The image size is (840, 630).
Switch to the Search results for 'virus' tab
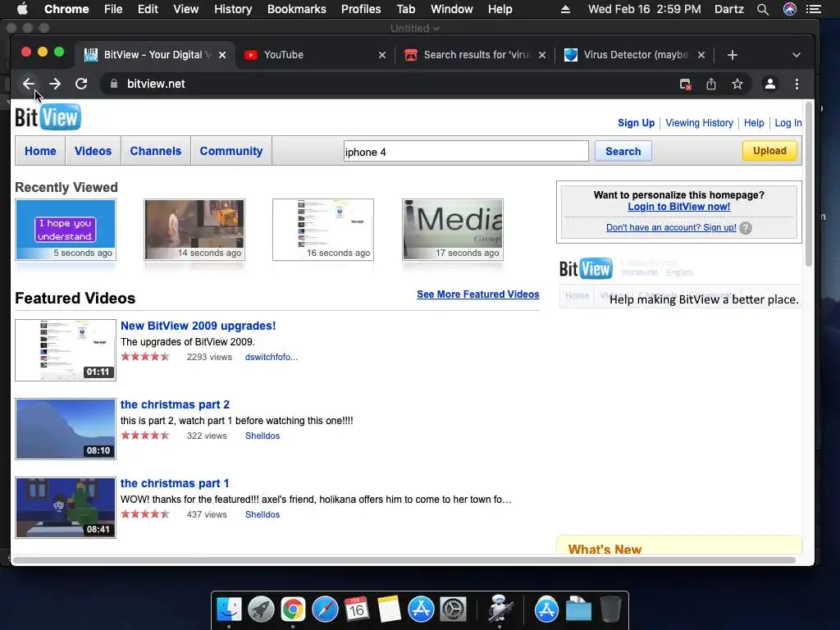click(x=474, y=55)
